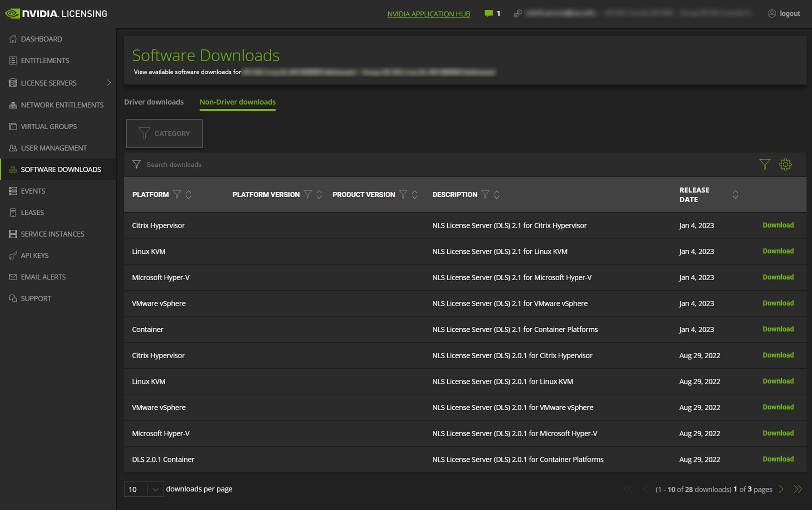The width and height of the screenshot is (812, 510).
Task: Sort by Platform column arrows
Action: 189,194
